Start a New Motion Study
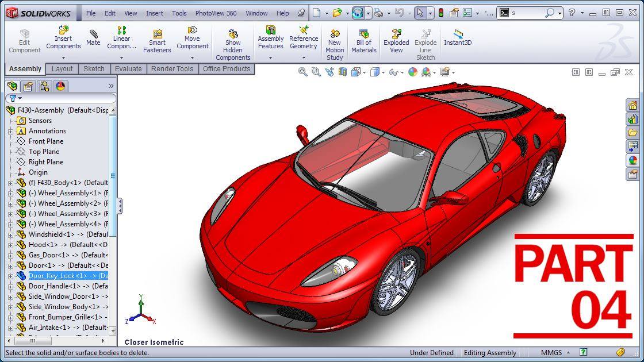This screenshot has width=644, height=362. [334, 45]
